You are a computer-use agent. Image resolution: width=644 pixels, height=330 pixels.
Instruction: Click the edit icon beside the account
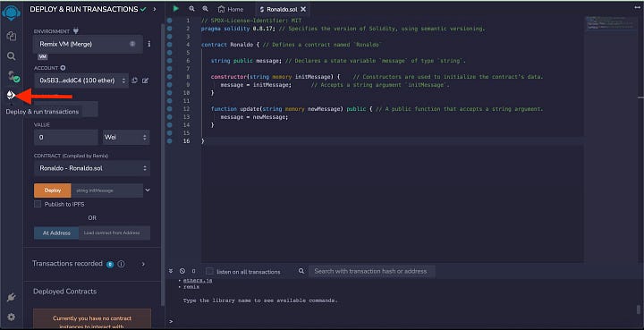click(145, 80)
